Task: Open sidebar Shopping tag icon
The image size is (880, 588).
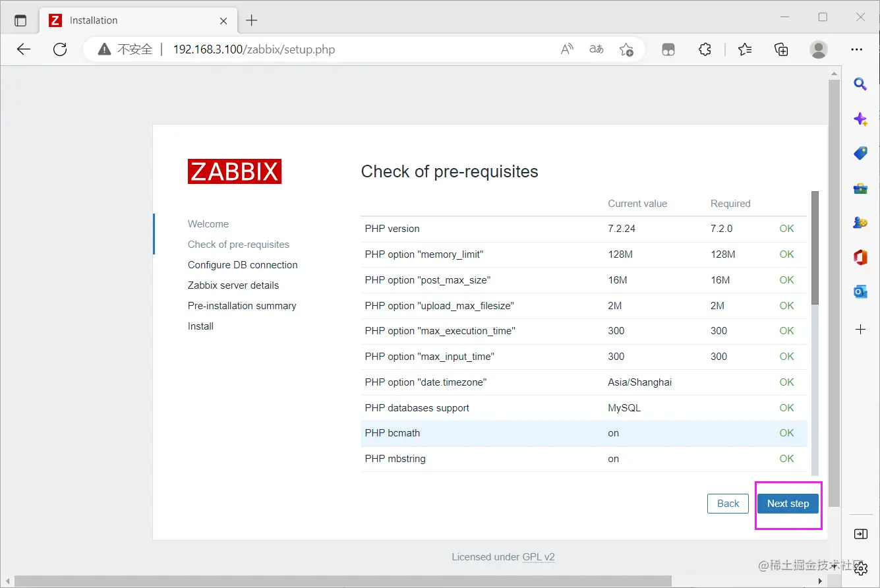Action: coord(860,154)
